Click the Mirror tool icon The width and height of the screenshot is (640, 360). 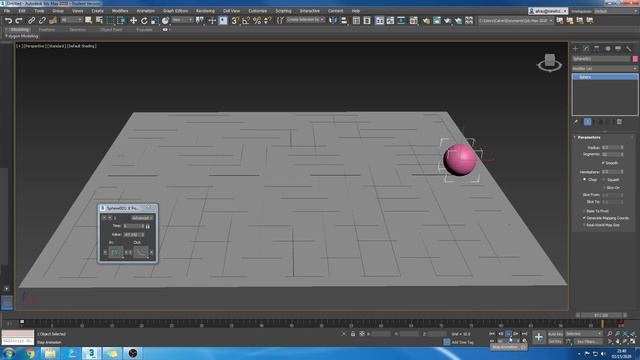(x=333, y=20)
